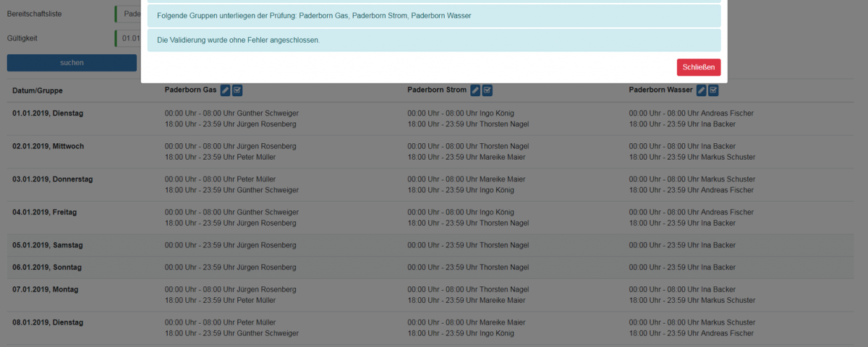Click Markus Schuster's 18:00 shift on 02.01.2019
Screen dimensions: 868x347
(x=692, y=157)
